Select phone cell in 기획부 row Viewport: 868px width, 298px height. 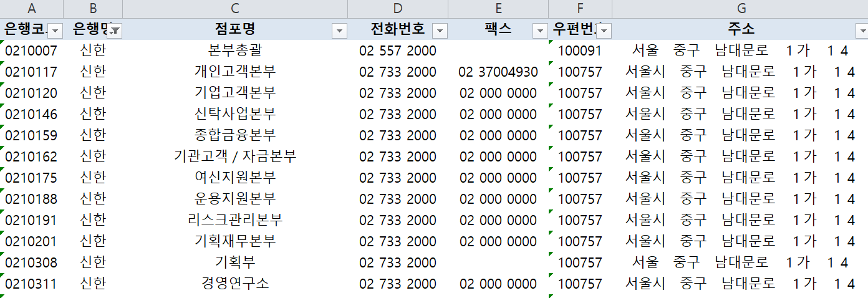[x=398, y=262]
